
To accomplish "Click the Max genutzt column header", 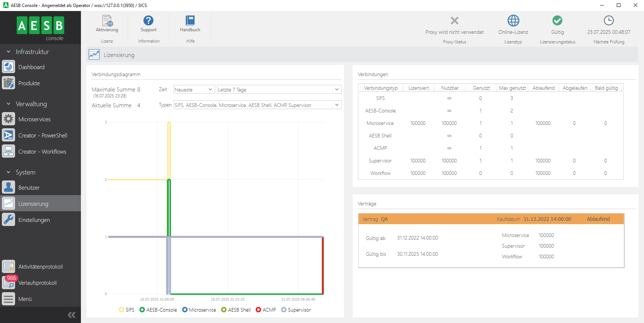I will tap(512, 88).
